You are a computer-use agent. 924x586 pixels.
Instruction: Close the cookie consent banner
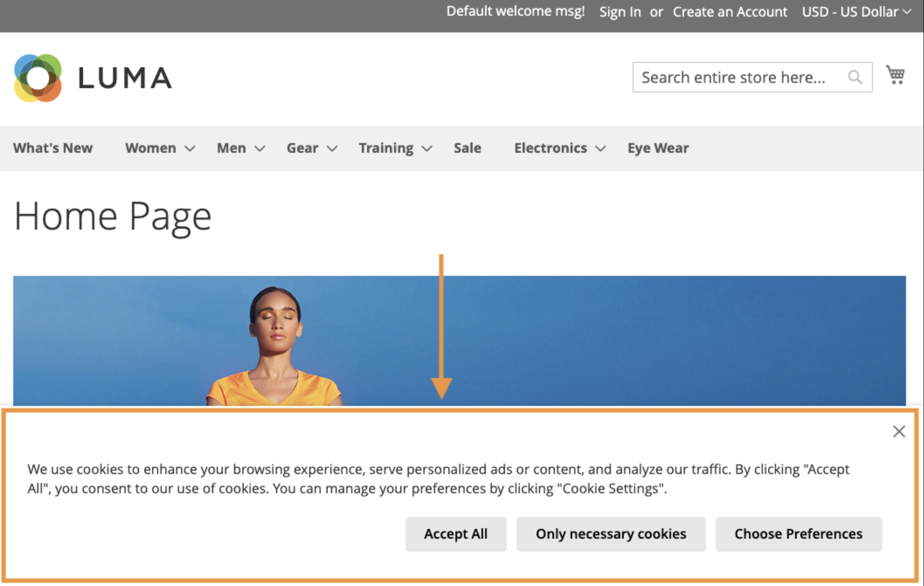click(x=899, y=431)
